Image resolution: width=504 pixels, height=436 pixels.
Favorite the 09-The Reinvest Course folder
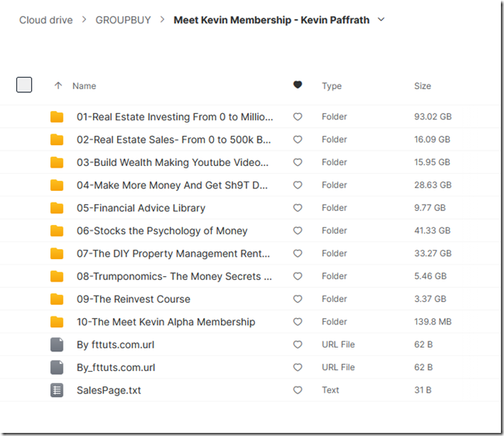pos(298,299)
